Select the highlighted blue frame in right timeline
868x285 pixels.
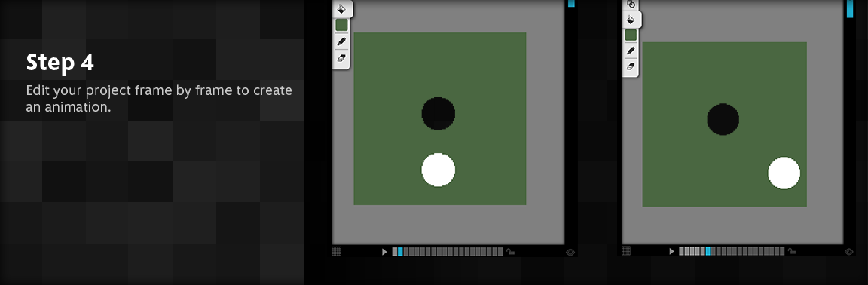(708, 252)
